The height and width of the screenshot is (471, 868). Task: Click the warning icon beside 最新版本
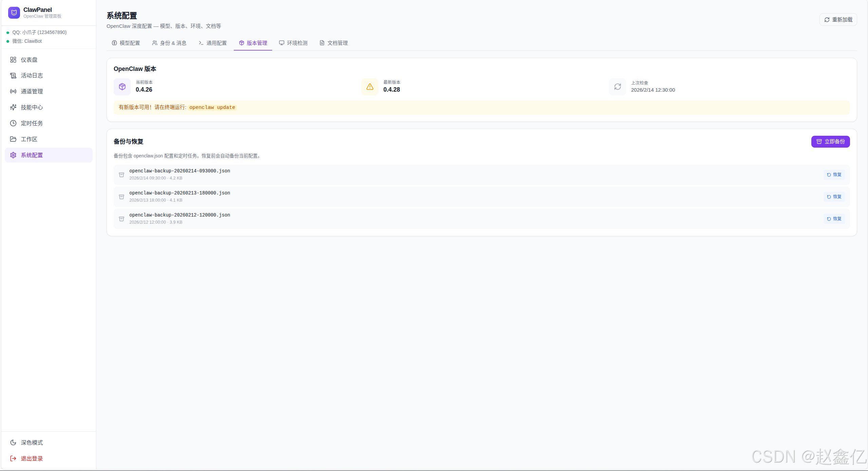(x=370, y=87)
